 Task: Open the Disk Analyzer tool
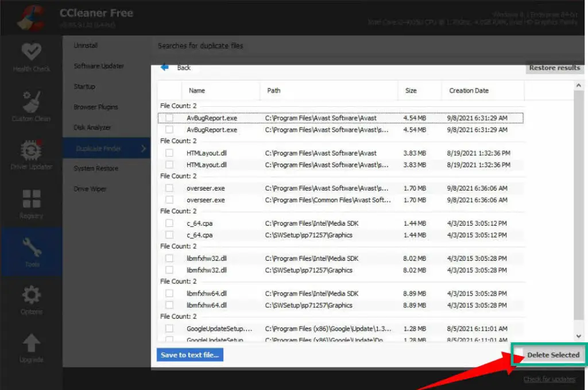point(92,128)
